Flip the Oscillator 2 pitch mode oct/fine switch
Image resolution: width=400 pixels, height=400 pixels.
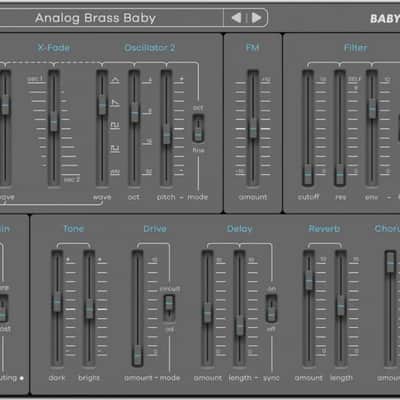[198, 129]
